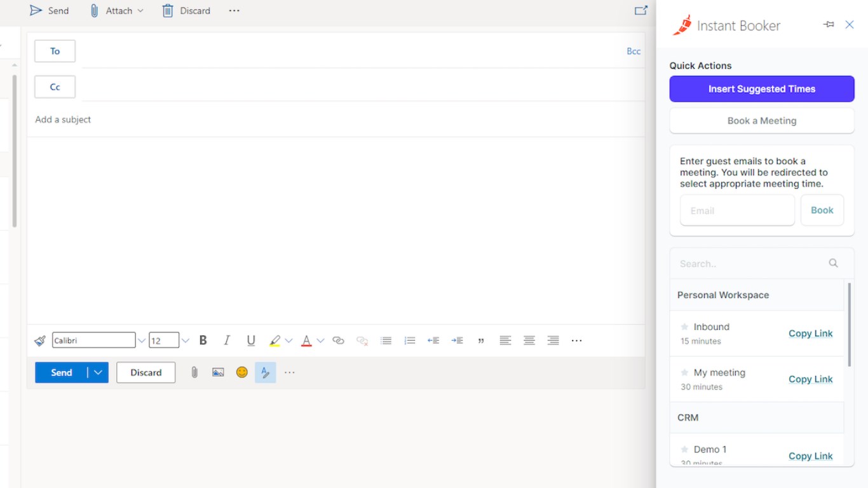Open more actions ellipsis in top toolbar
This screenshot has width=868, height=488.
(234, 11)
